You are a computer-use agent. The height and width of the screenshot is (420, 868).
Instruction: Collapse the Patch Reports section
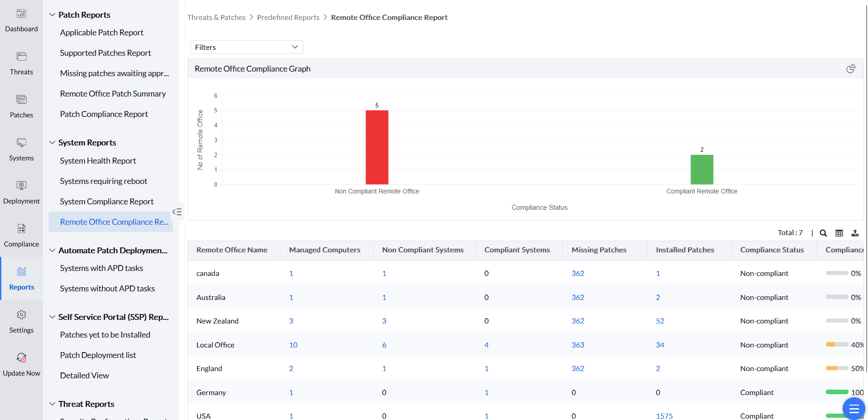[x=53, y=15]
